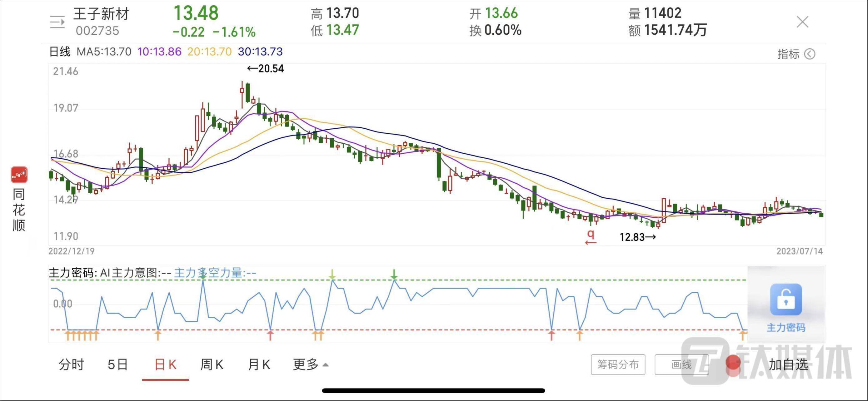The height and width of the screenshot is (401, 868).
Task: Open the 月K monthly chart tab
Action: [259, 365]
